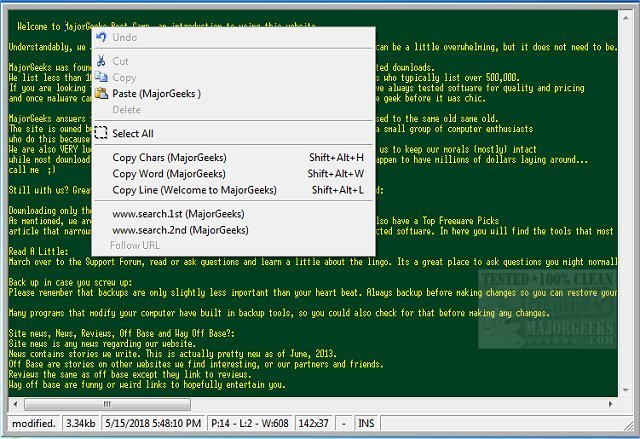Click the Paste clipboard icon

[101, 93]
